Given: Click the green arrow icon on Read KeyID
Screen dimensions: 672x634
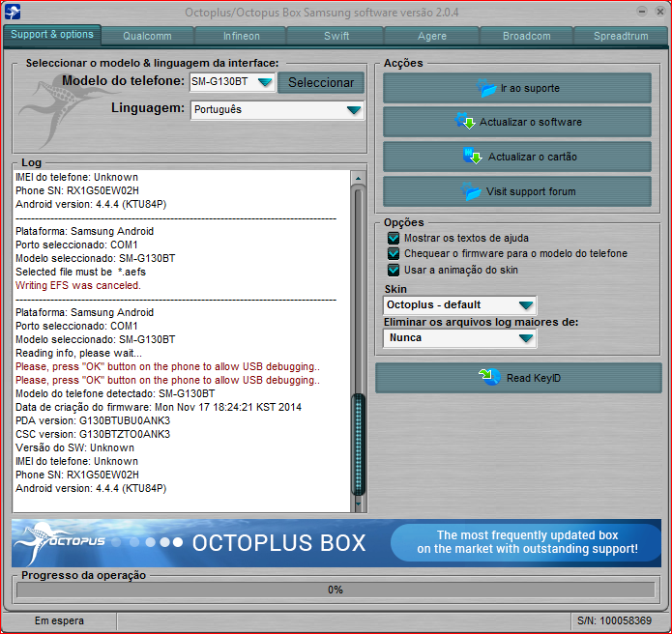Looking at the screenshot, I should point(490,377).
